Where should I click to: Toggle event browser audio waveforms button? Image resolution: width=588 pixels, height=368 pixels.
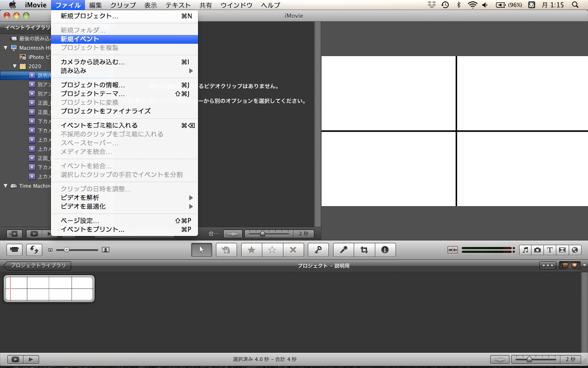[x=233, y=234]
